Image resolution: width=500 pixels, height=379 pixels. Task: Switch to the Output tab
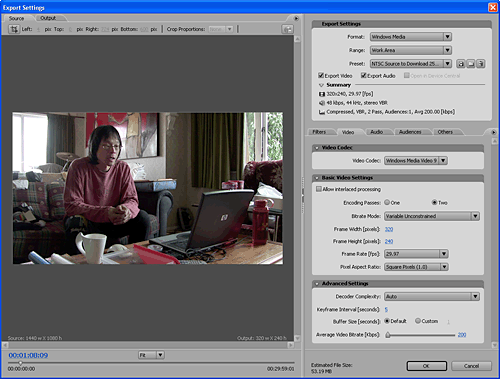(x=48, y=18)
